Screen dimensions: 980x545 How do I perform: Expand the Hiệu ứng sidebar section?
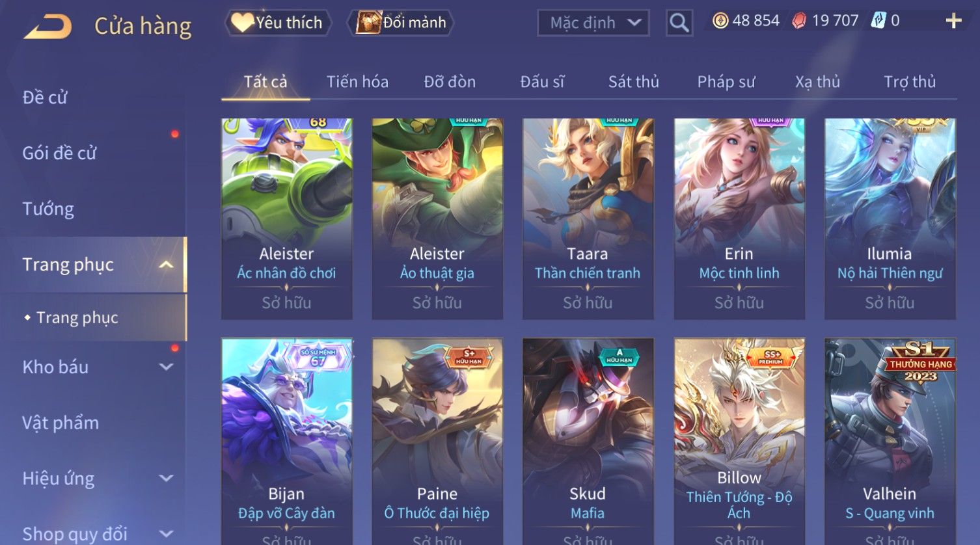click(x=166, y=478)
